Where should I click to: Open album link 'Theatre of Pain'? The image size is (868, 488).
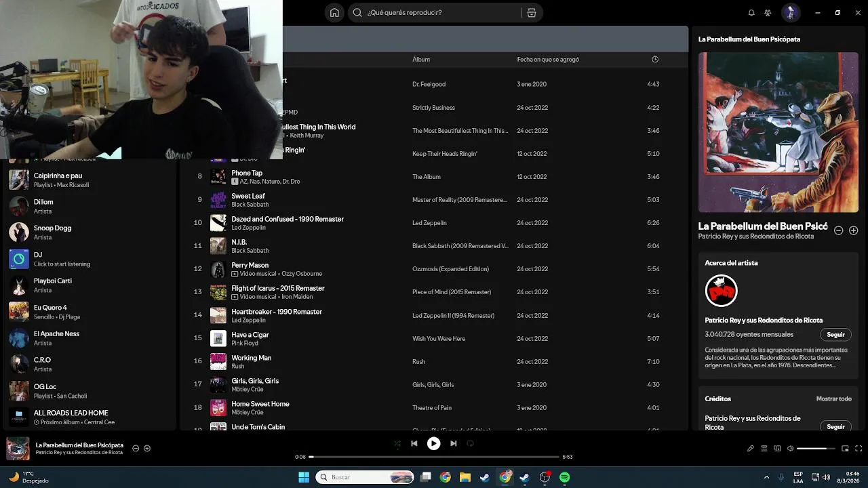click(432, 407)
